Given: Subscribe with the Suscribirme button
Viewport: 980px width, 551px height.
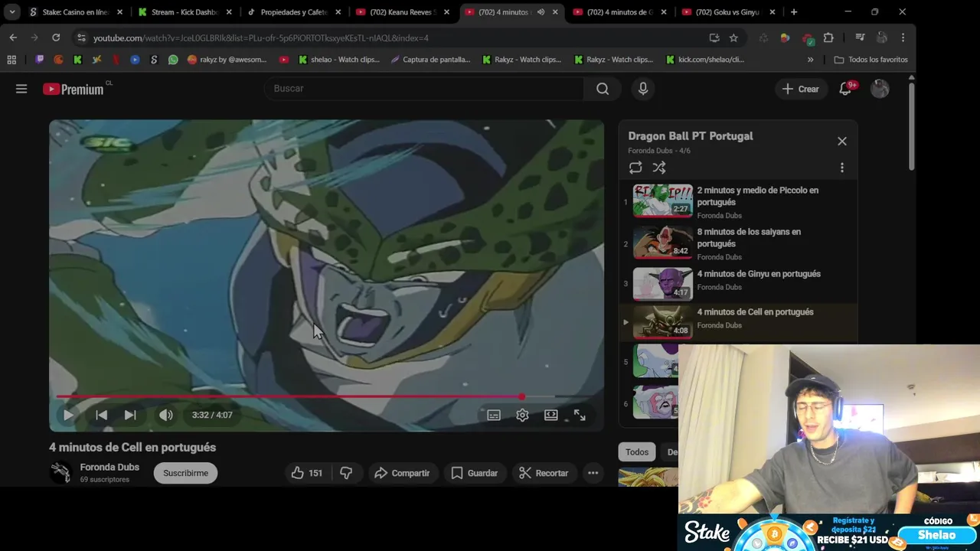Looking at the screenshot, I should (185, 473).
